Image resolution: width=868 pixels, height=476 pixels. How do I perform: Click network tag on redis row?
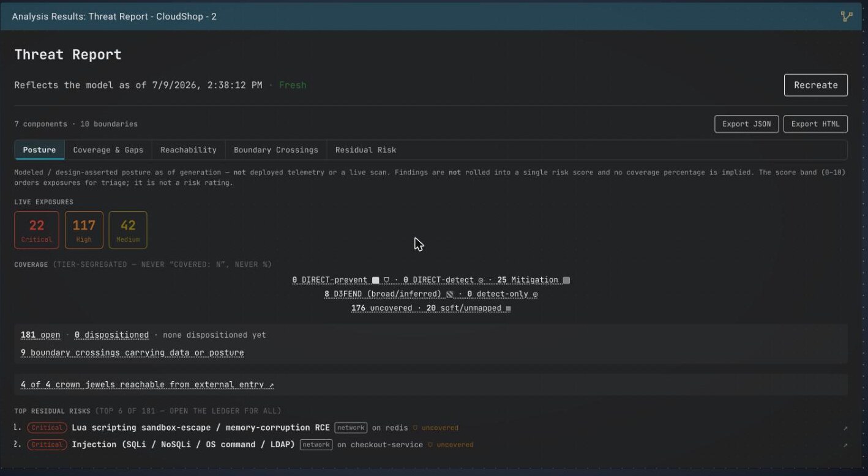click(351, 428)
